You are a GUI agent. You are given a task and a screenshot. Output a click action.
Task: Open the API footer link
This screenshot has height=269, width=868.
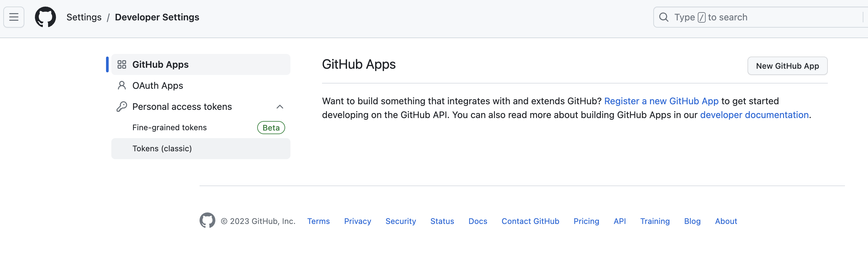[620, 221]
